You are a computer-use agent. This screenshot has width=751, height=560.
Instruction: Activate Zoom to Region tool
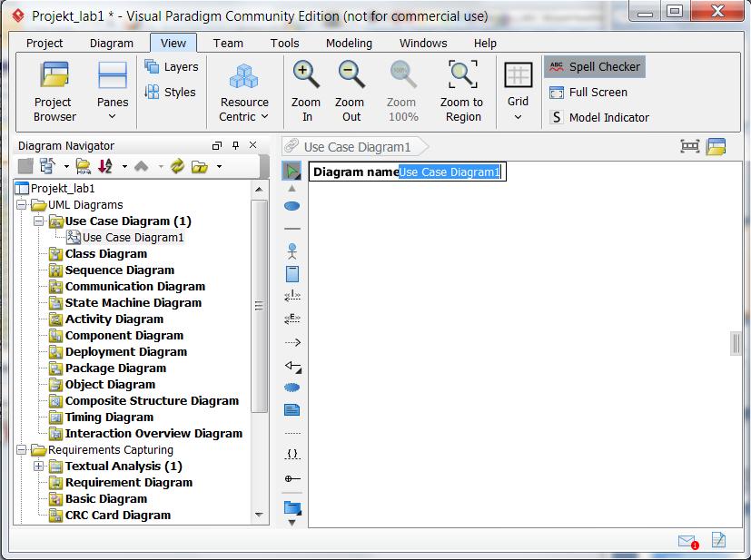(462, 91)
